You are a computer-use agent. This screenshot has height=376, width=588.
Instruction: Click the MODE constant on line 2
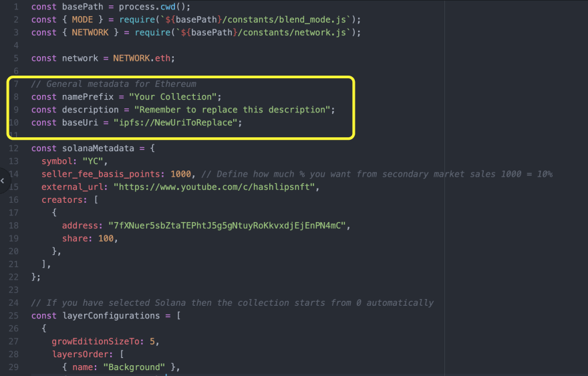[x=82, y=19]
